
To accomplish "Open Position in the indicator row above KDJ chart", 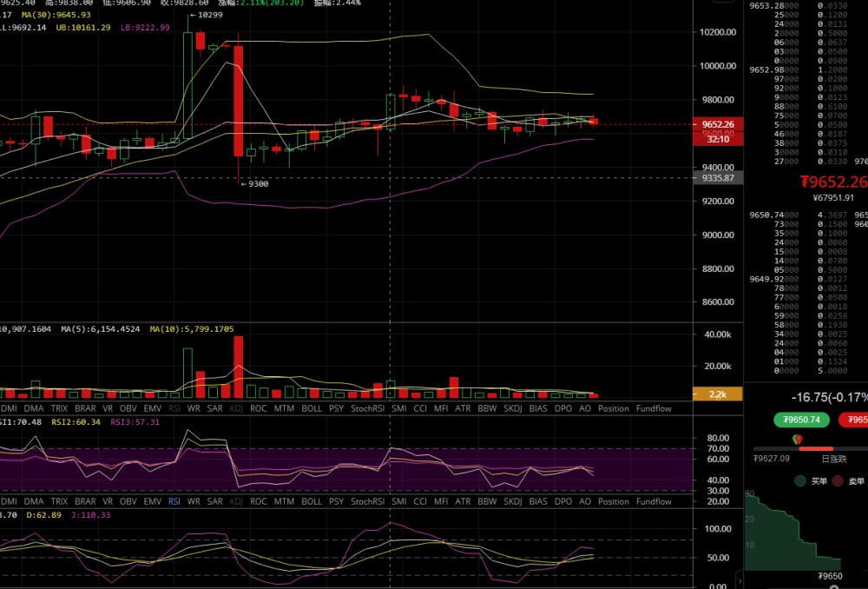I will pyautogui.click(x=613, y=501).
